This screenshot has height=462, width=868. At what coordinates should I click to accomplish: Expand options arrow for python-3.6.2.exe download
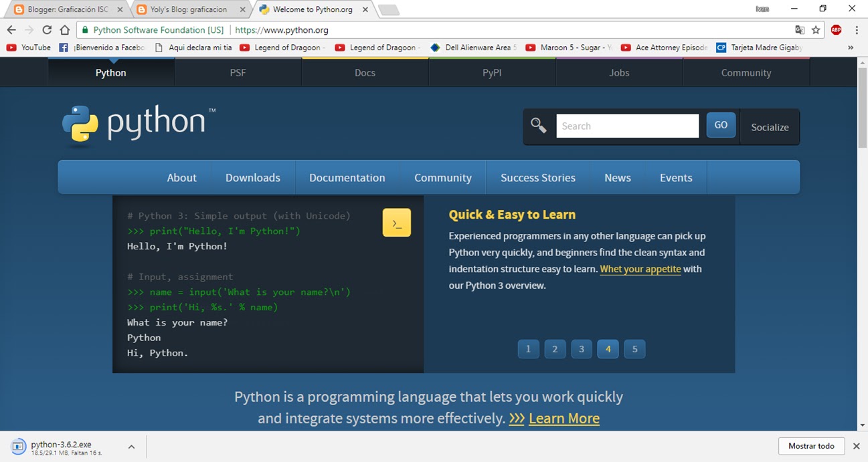[x=131, y=447]
